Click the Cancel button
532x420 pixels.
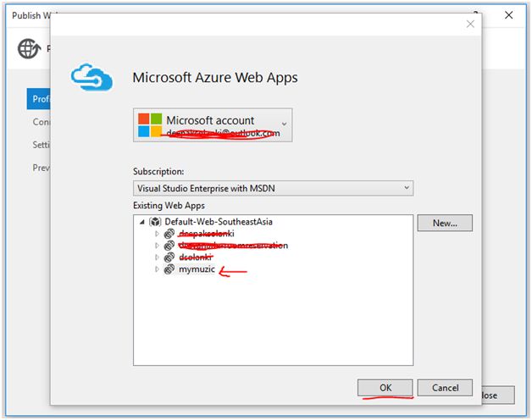tap(445, 388)
